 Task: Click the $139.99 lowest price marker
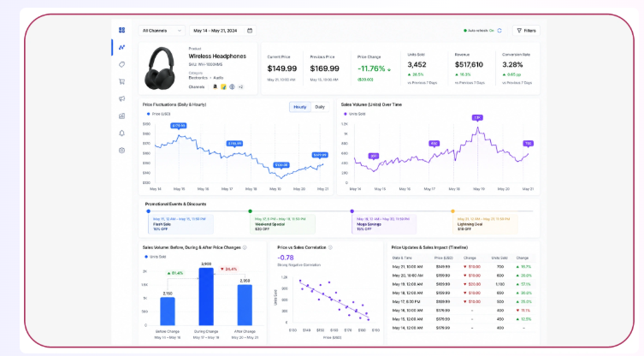pos(281,165)
